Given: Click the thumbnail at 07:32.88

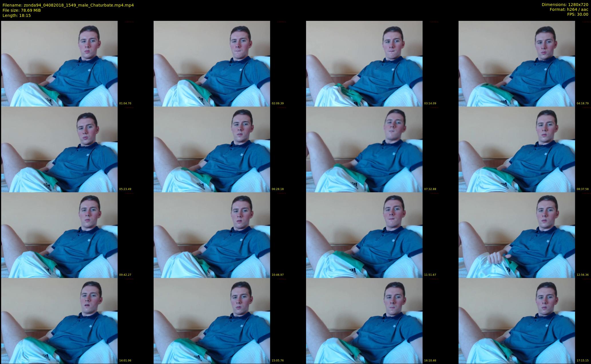Looking at the screenshot, I should click(x=364, y=149).
